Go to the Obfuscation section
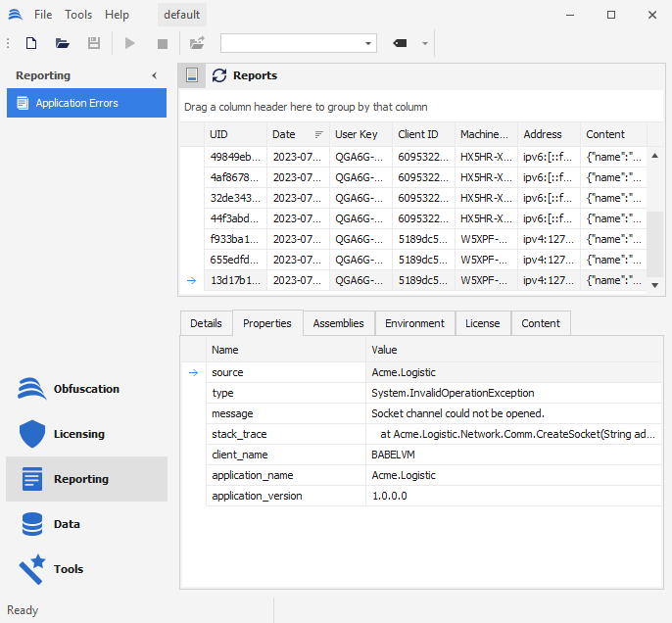The image size is (672, 623). click(x=86, y=389)
